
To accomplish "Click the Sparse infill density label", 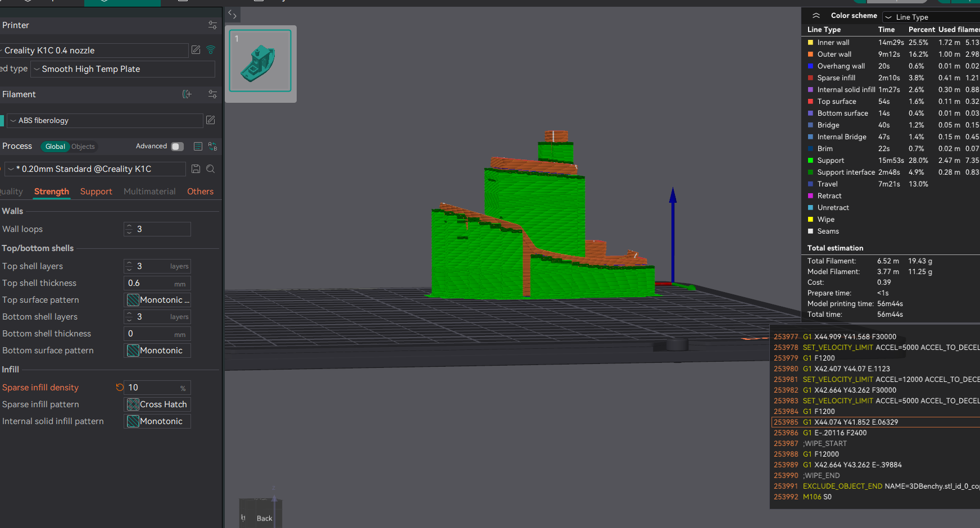I will (x=40, y=388).
